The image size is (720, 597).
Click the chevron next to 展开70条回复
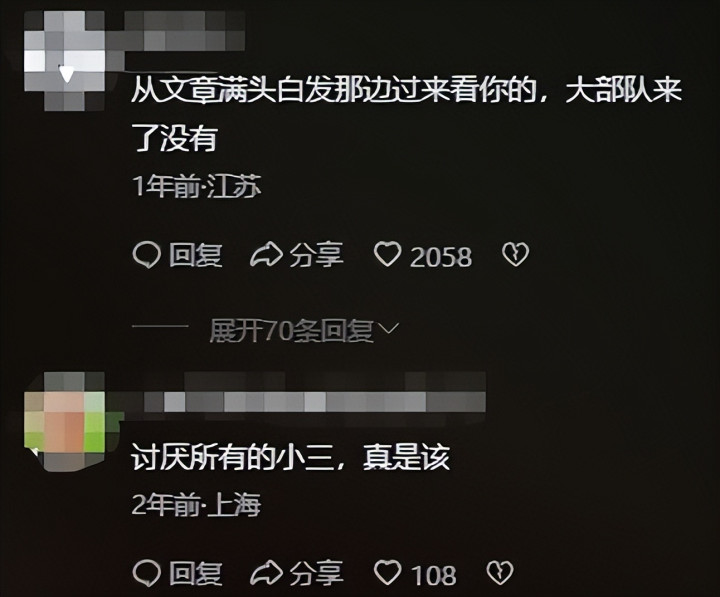388,329
